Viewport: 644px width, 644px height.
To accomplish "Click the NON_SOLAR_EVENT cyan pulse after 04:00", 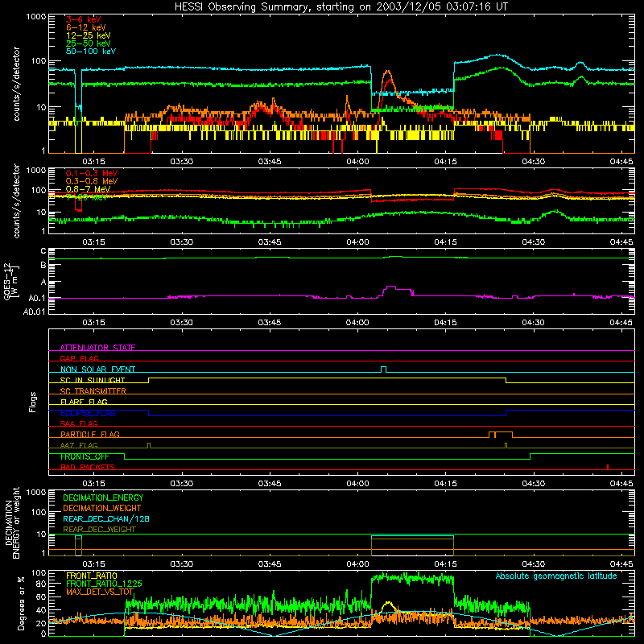I will pyautogui.click(x=384, y=369).
